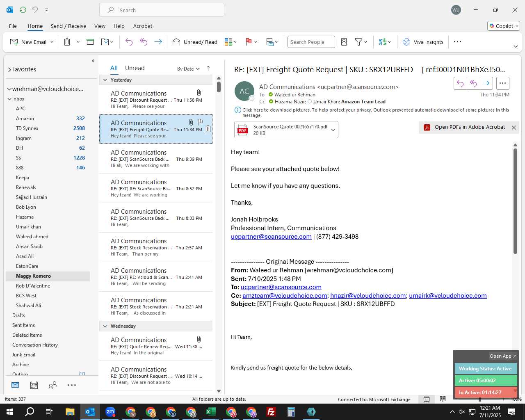
Task: Expand the Favorites folder group
Action: click(9, 70)
